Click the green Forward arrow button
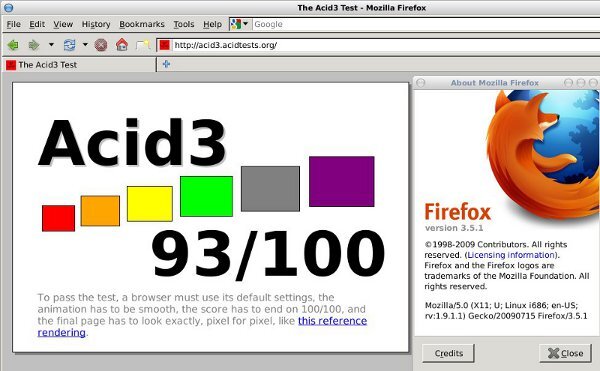The width and height of the screenshot is (600, 371). coord(34,45)
